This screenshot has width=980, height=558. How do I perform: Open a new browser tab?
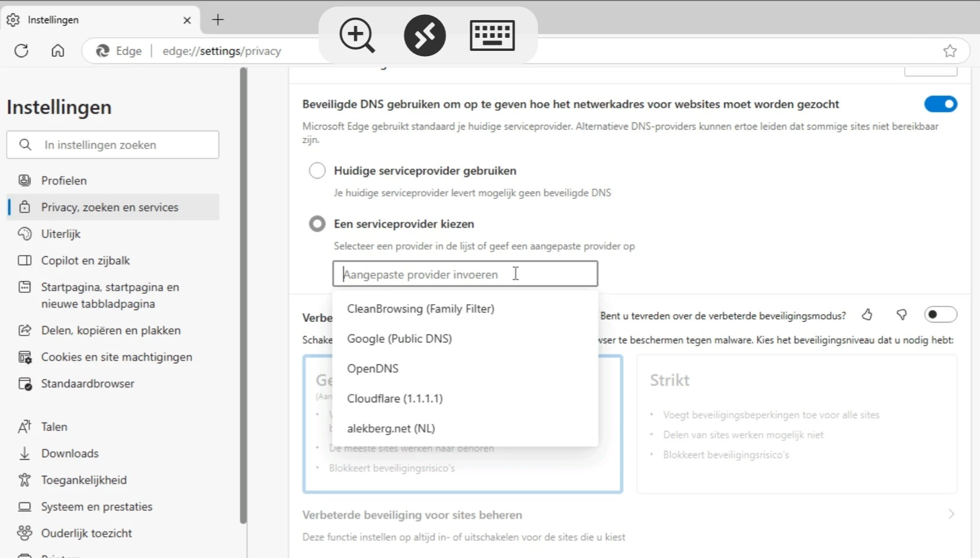tap(218, 20)
